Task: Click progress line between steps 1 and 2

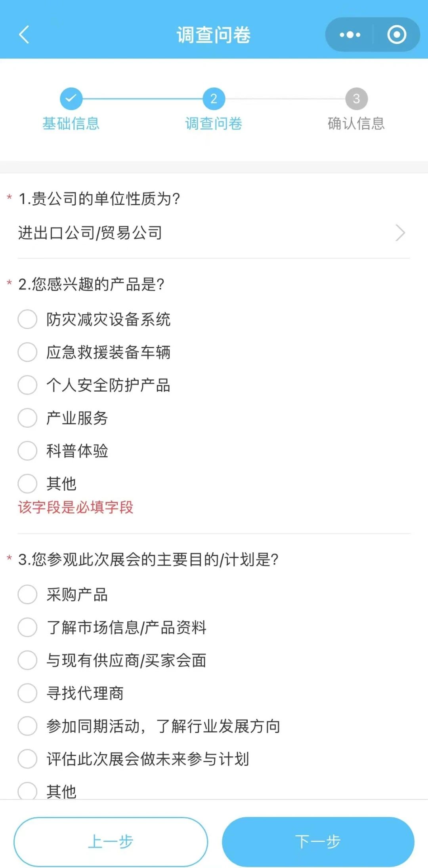Action: tap(143, 99)
